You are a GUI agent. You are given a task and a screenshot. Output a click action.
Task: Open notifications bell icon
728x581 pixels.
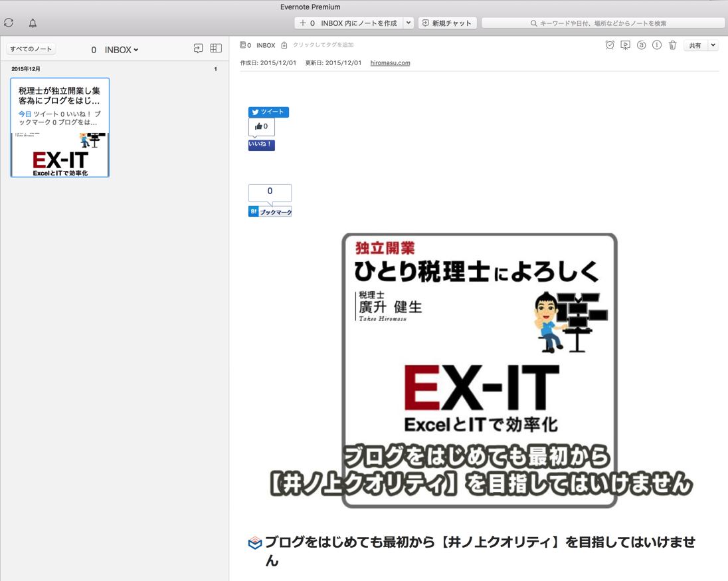click(x=33, y=23)
